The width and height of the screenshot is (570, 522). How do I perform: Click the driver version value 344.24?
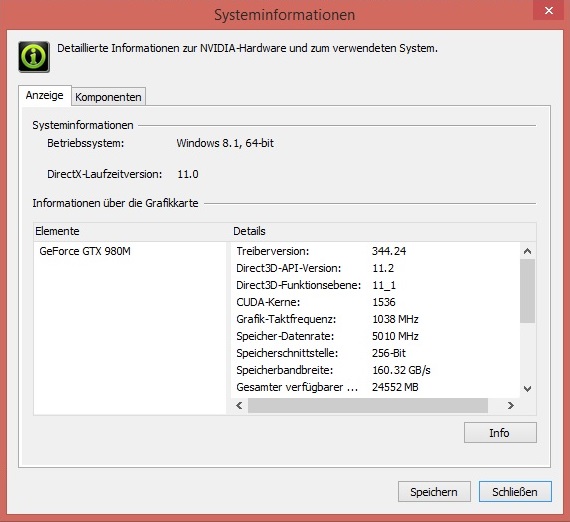389,251
